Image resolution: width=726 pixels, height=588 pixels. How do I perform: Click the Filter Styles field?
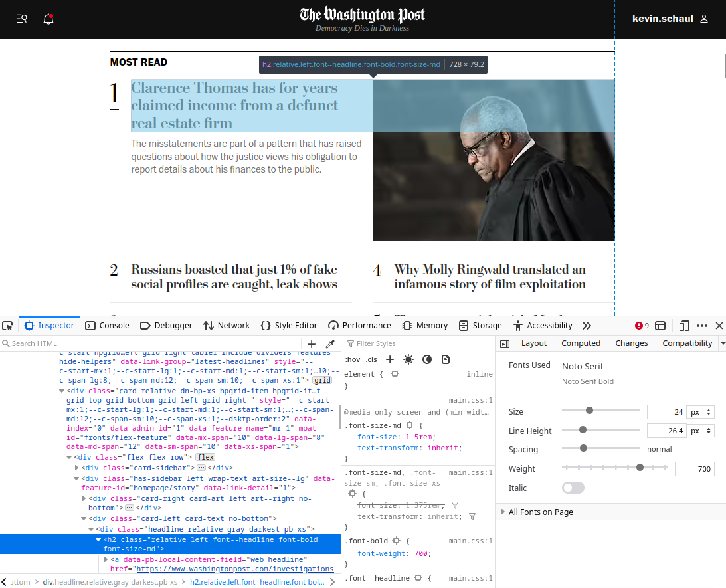pyautogui.click(x=419, y=343)
